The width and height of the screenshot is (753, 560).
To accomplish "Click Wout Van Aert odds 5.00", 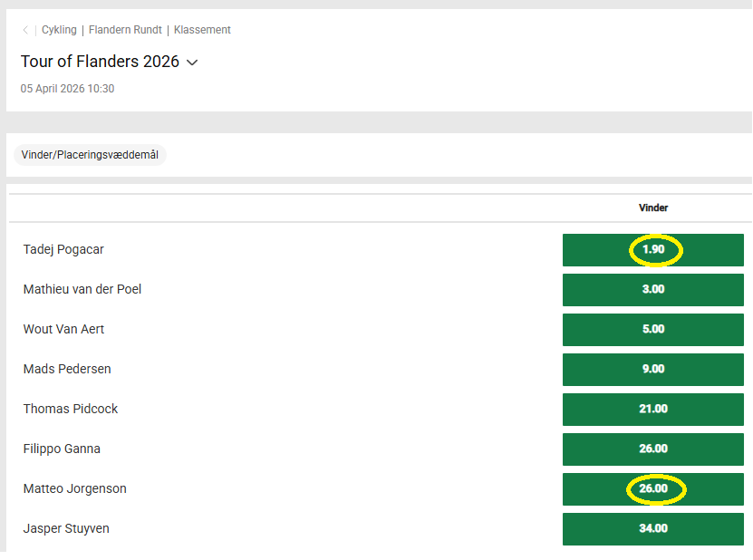I will 653,330.
